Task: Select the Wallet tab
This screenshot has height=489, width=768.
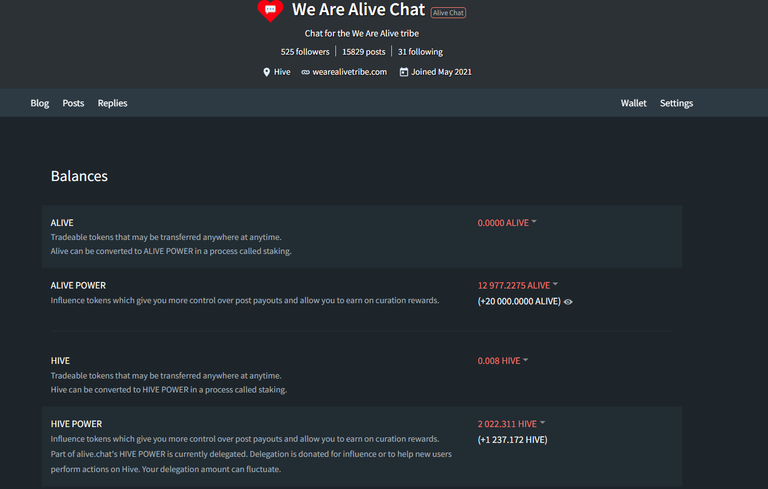Action: point(633,103)
